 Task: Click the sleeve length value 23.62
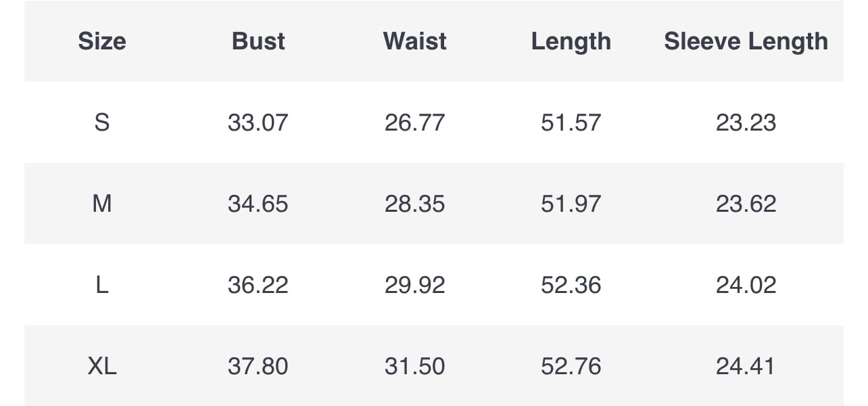tap(746, 204)
